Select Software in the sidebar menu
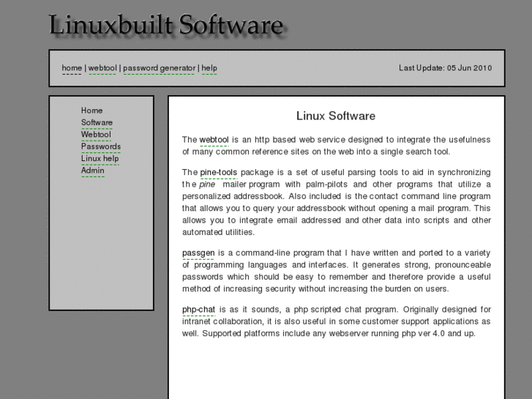The image size is (532, 399). click(x=97, y=122)
